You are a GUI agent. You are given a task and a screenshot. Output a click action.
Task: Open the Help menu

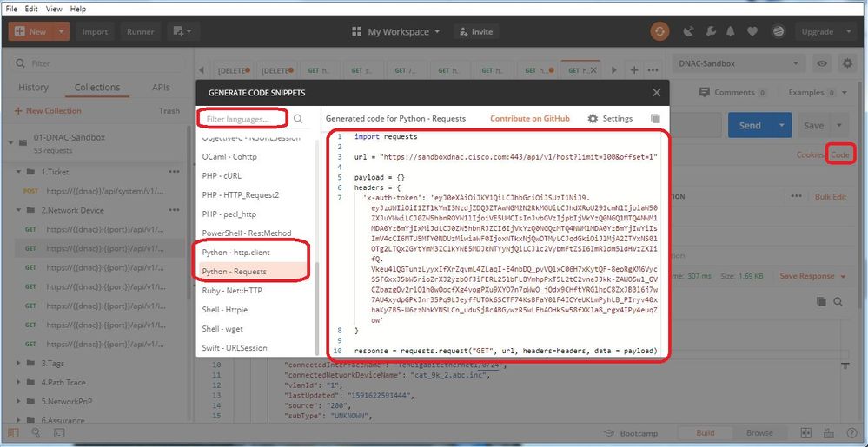pyautogui.click(x=78, y=9)
